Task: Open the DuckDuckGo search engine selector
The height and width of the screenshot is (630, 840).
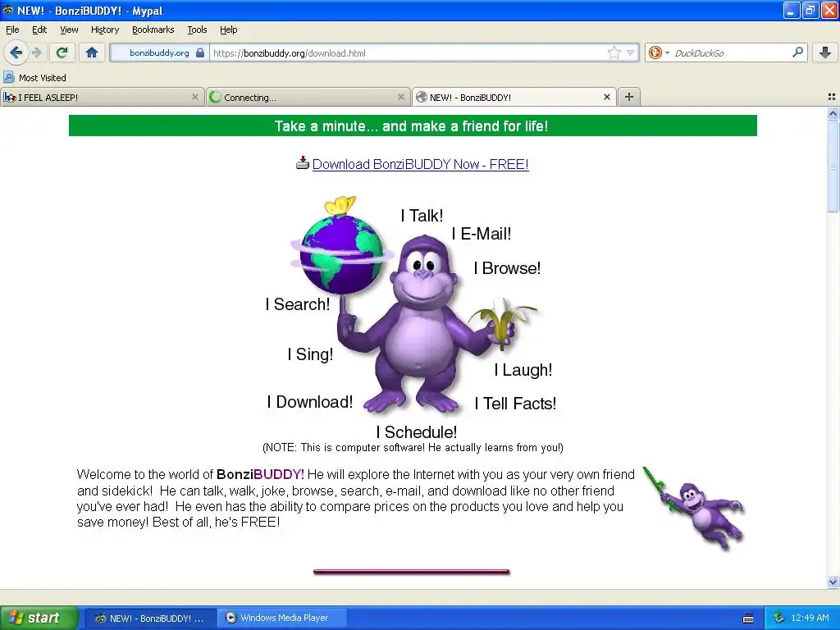Action: click(658, 52)
